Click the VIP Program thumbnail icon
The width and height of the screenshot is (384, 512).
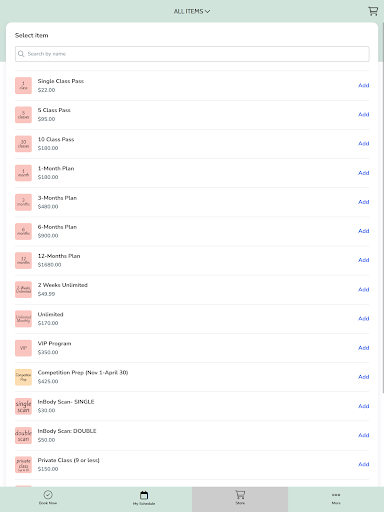pyautogui.click(x=23, y=348)
